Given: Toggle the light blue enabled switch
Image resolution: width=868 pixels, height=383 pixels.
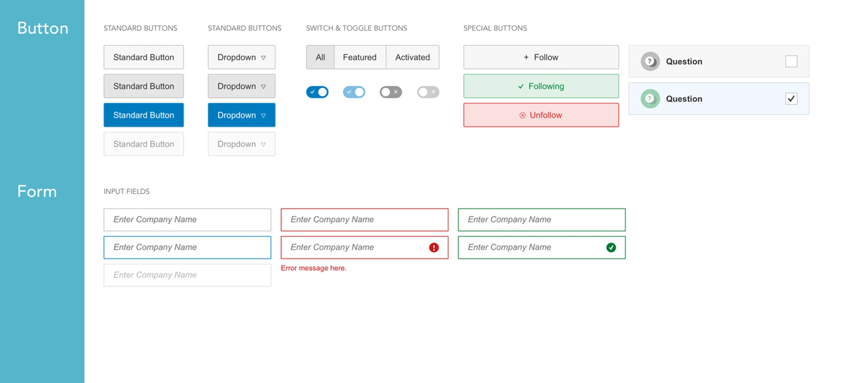Looking at the screenshot, I should pyautogui.click(x=354, y=92).
